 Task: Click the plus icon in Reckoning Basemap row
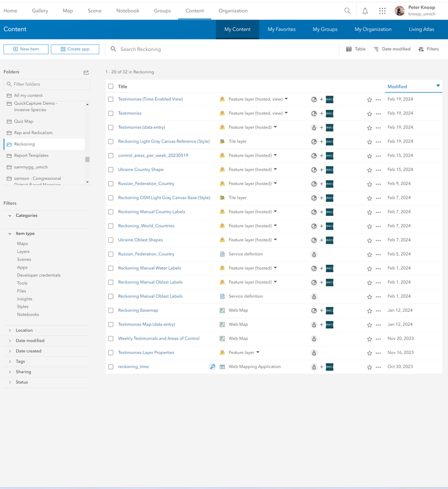321,311
